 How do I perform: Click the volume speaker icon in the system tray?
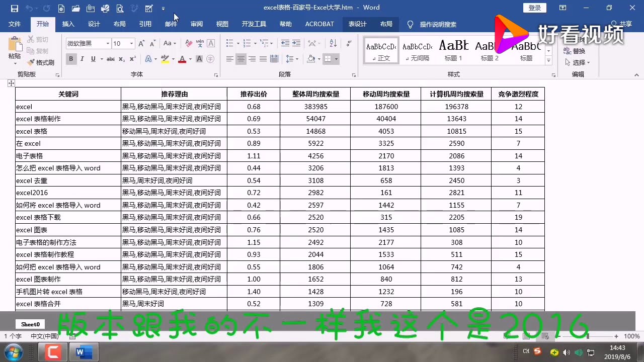pyautogui.click(x=566, y=352)
